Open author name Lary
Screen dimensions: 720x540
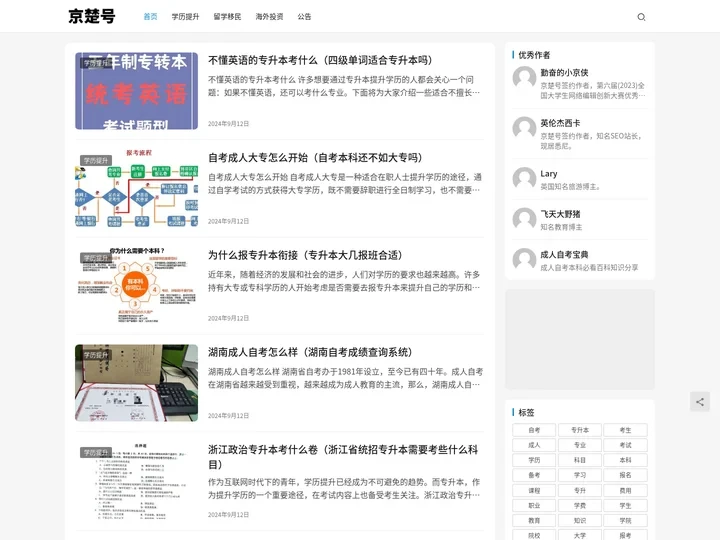549,174
